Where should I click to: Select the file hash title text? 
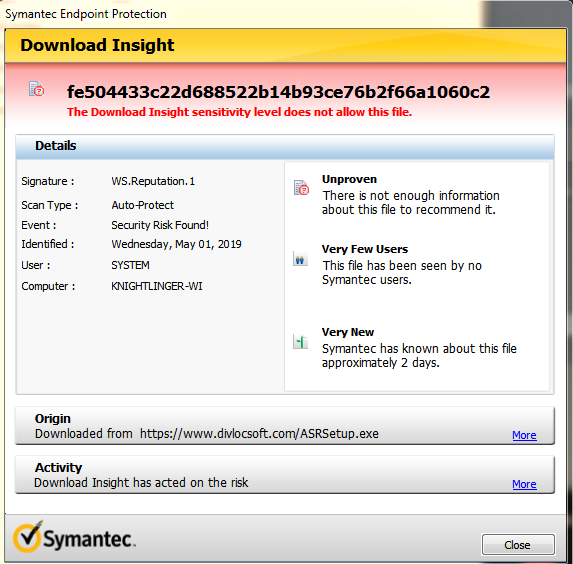coord(278,92)
